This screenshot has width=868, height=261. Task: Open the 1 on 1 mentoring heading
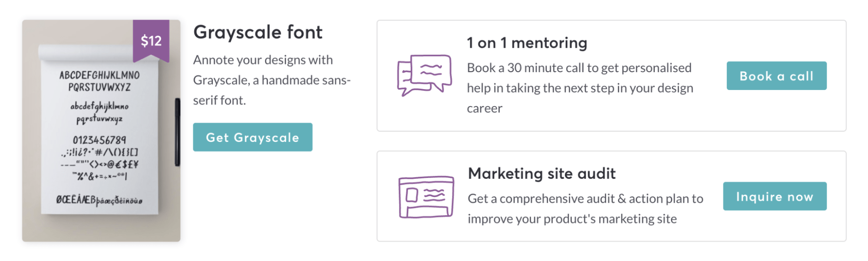click(527, 43)
